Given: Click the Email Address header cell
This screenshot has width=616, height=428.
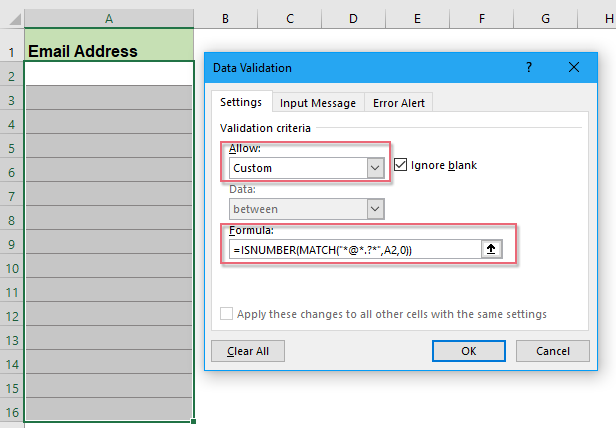Looking at the screenshot, I should click(108, 50).
